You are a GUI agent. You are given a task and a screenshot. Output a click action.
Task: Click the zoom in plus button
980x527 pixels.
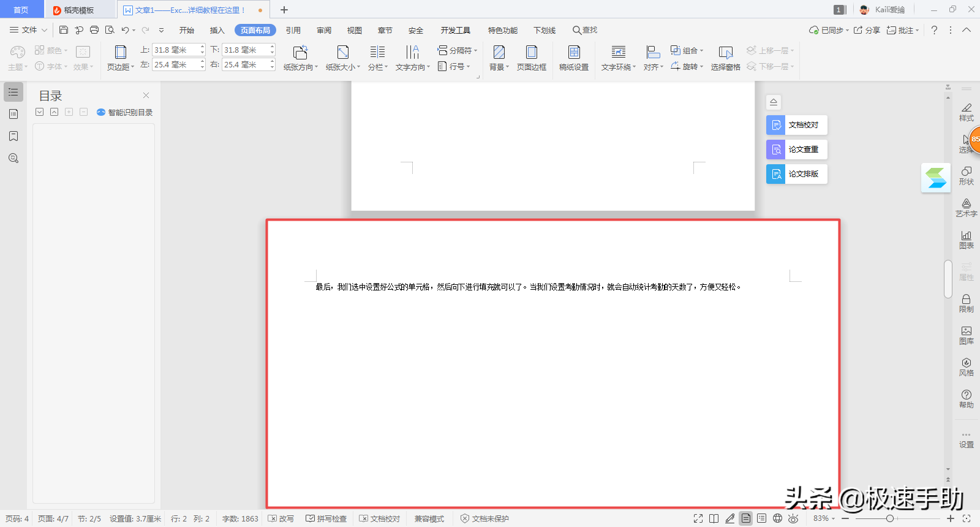point(951,518)
